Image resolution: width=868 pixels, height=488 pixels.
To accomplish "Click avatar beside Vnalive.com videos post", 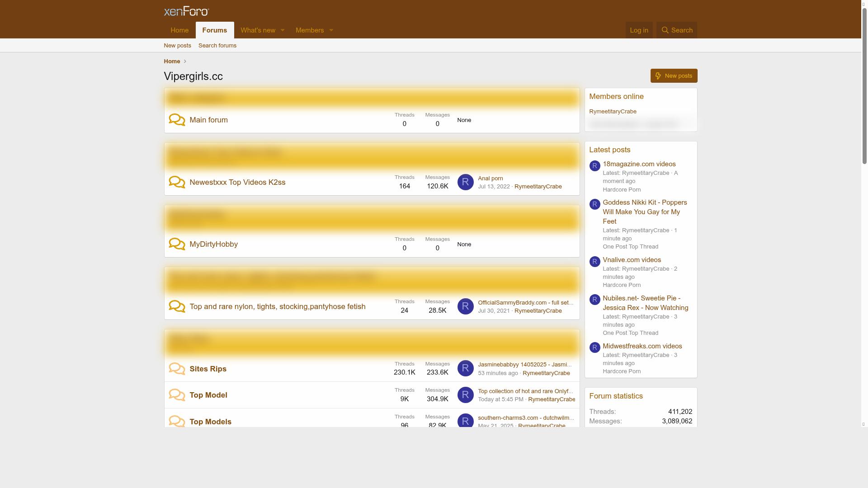I will [x=594, y=262].
